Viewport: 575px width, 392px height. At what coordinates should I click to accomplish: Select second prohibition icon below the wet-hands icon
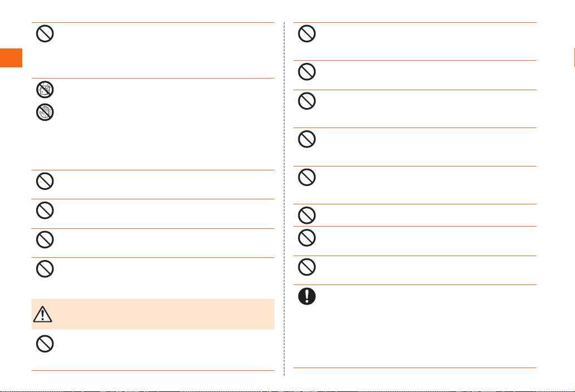[45, 210]
